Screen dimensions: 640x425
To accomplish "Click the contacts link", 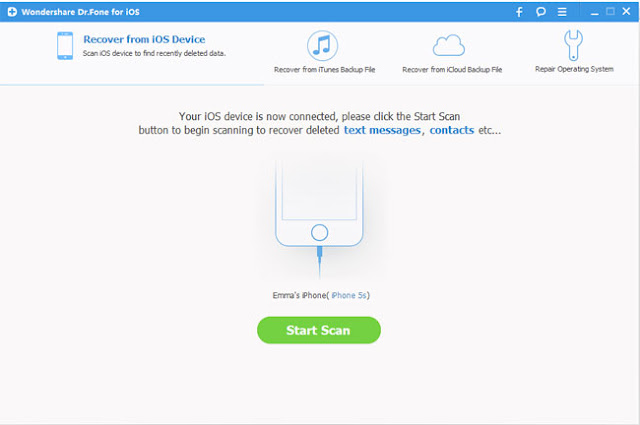I will coord(451,130).
